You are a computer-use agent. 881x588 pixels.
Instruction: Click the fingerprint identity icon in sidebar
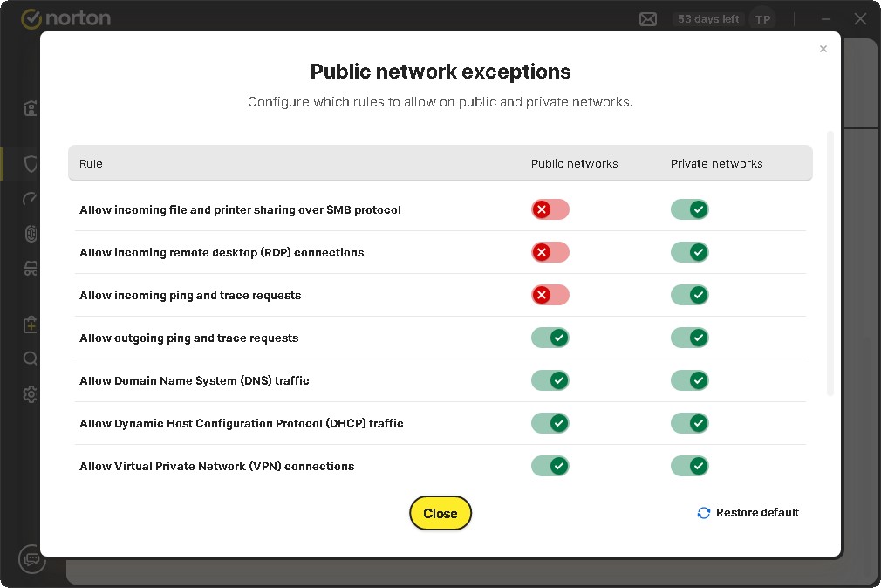click(x=31, y=234)
